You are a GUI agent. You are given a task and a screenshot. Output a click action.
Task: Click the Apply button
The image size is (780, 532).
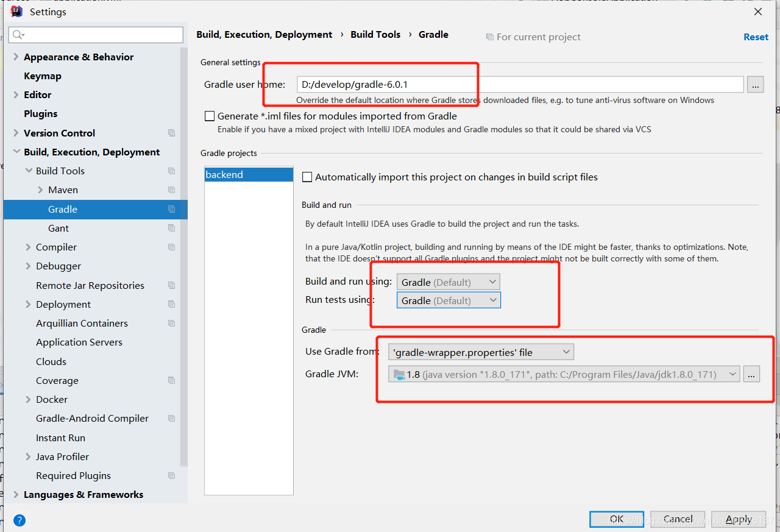(x=739, y=519)
